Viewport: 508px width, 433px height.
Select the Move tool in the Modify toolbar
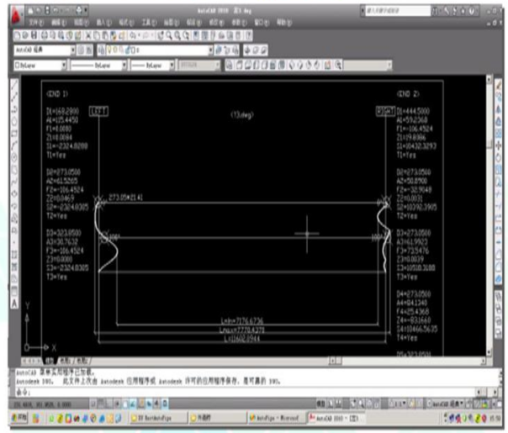(x=498, y=145)
